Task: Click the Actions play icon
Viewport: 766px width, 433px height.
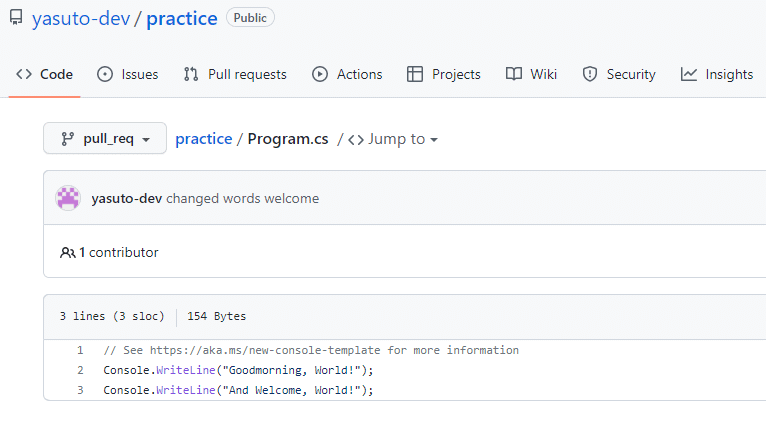Action: pos(320,74)
